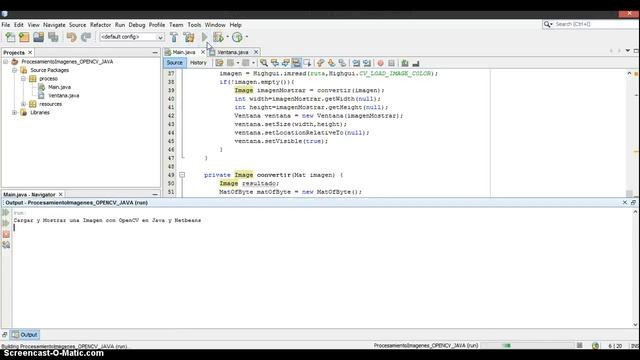The height and width of the screenshot is (360, 640).
Task: Click the Output button in bottom bar
Action: pos(25,335)
